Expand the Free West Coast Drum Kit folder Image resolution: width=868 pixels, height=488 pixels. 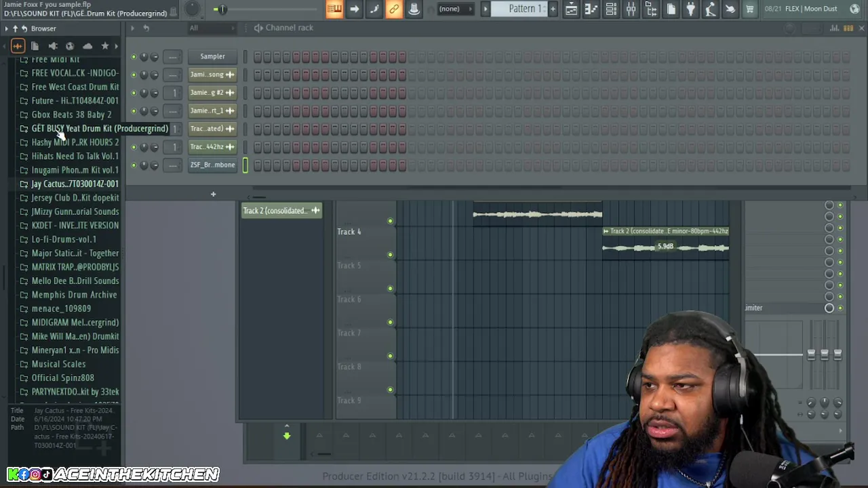click(75, 87)
